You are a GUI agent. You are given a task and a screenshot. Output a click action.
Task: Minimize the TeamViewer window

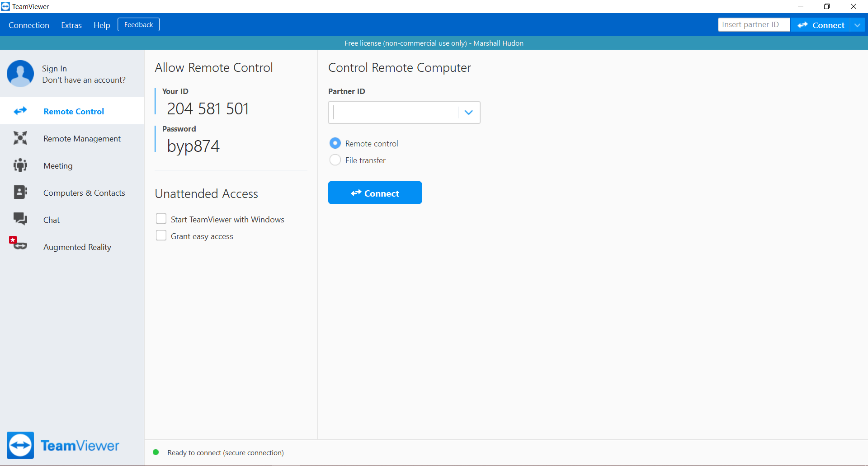801,6
